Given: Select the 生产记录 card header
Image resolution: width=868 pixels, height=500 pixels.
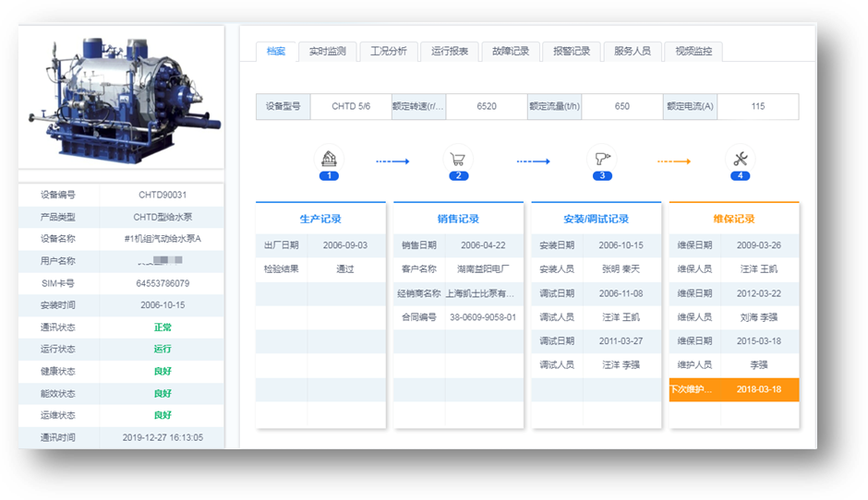Looking at the screenshot, I should tap(320, 219).
